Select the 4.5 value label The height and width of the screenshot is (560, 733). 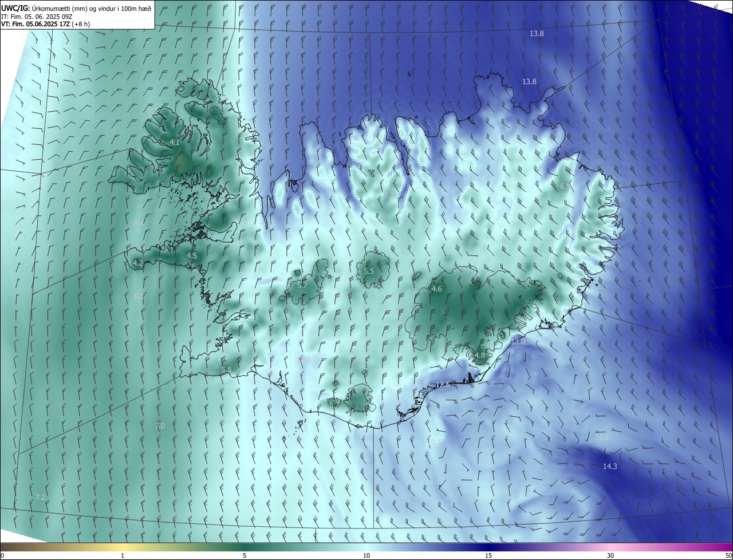tap(192, 255)
